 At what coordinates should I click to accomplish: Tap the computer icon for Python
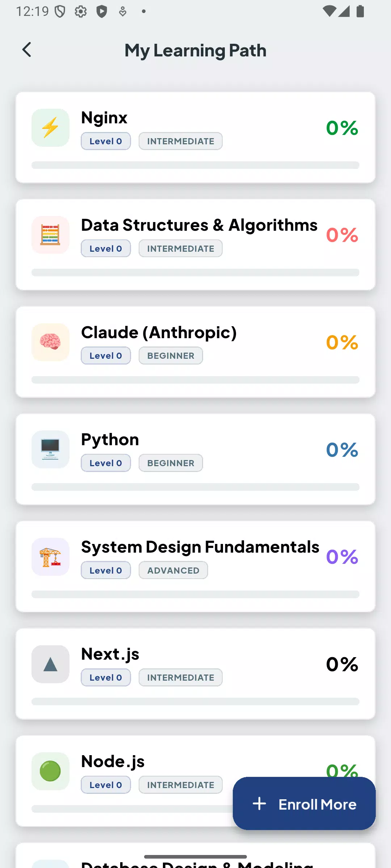coord(50,450)
